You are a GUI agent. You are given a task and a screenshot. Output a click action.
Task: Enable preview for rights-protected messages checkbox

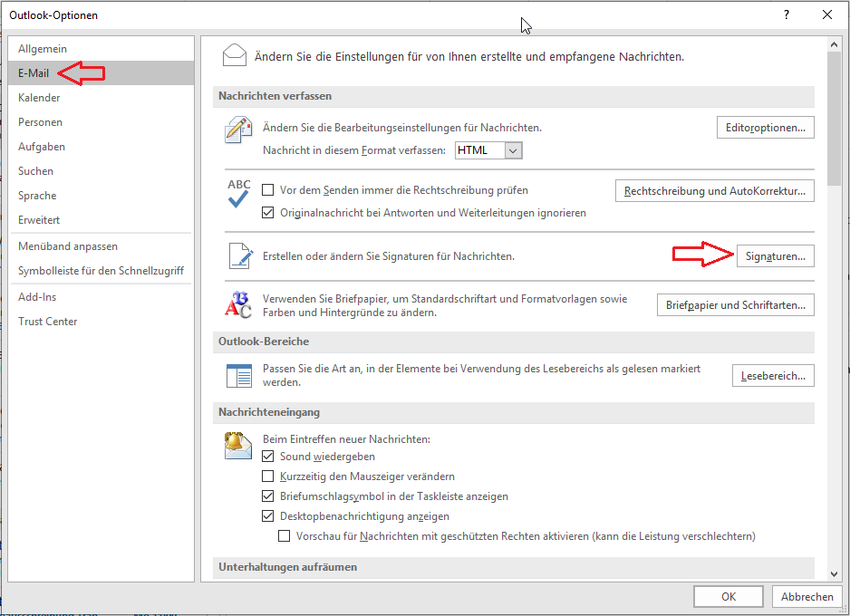point(284,536)
